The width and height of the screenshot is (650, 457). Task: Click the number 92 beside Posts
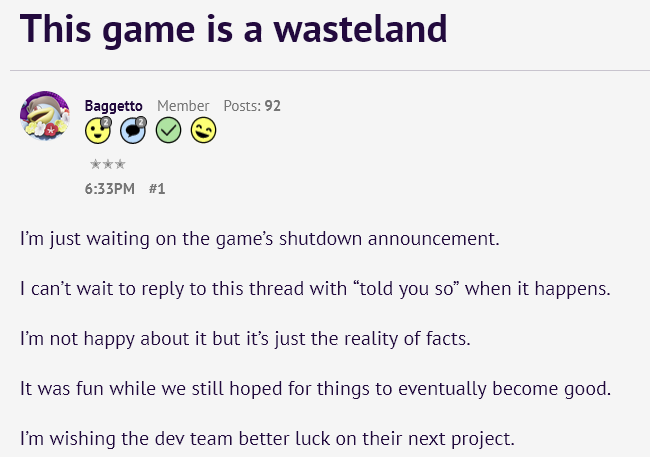272,106
